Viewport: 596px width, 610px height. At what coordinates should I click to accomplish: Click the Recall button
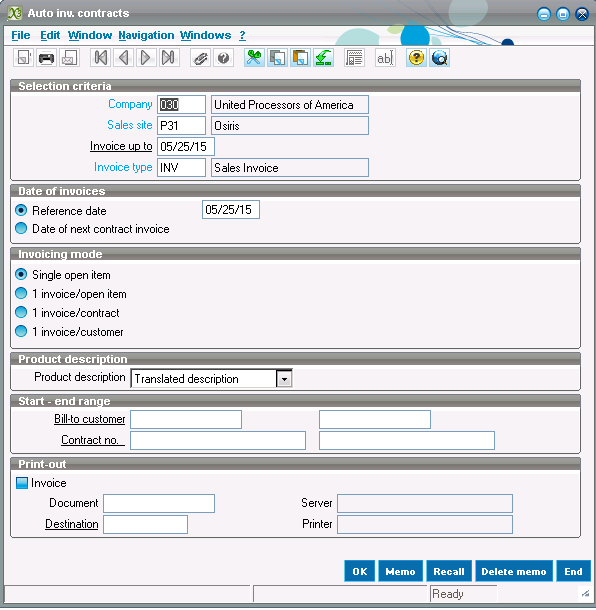(449, 571)
